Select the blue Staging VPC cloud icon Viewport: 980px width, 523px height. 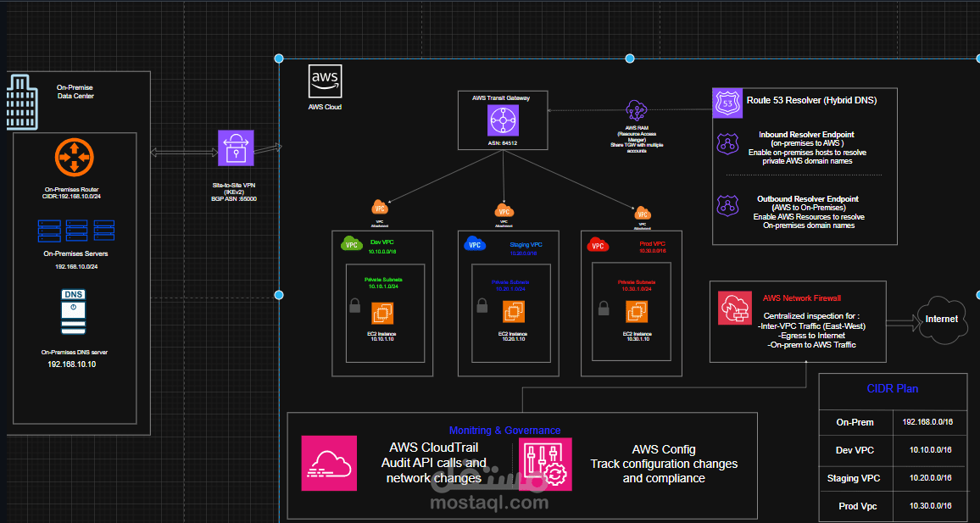[475, 244]
